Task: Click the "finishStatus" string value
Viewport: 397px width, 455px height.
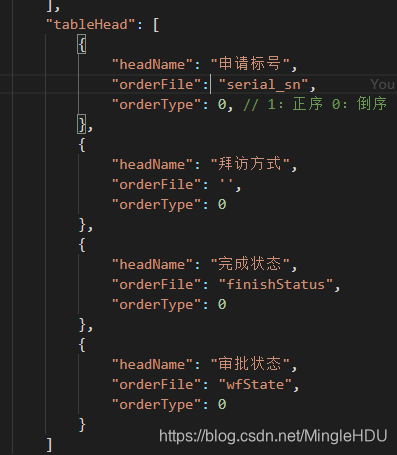Action: pos(276,285)
